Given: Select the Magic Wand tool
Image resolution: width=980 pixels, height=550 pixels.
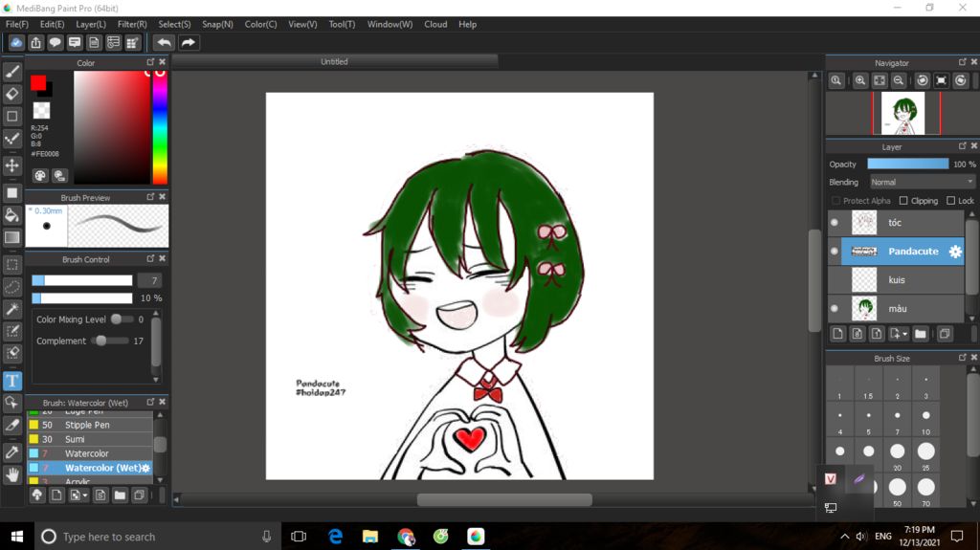Looking at the screenshot, I should [11, 309].
